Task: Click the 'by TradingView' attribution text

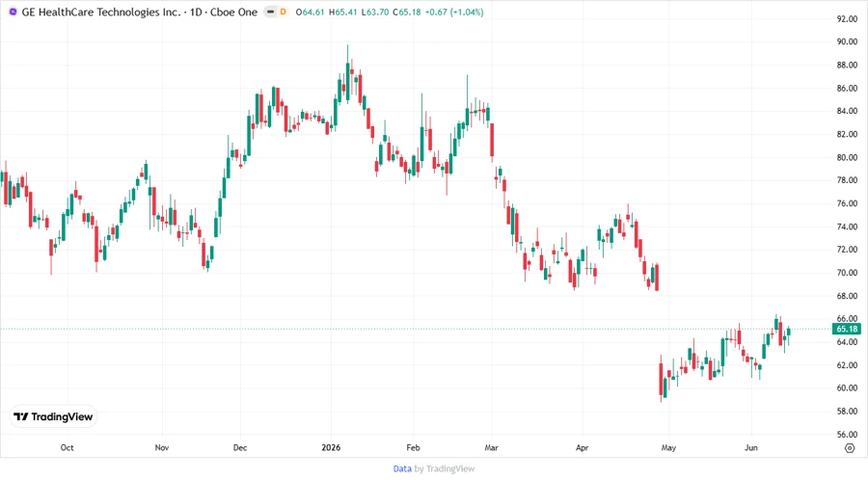Action: tap(445, 469)
